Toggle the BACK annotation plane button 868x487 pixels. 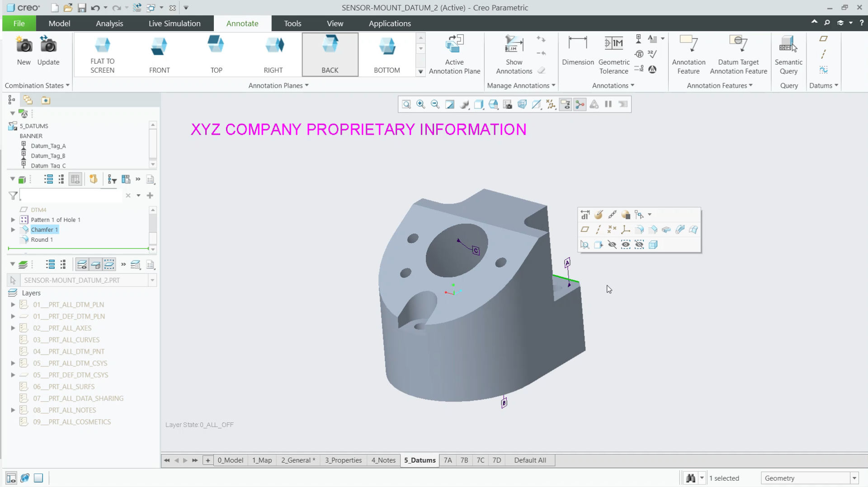click(330, 54)
